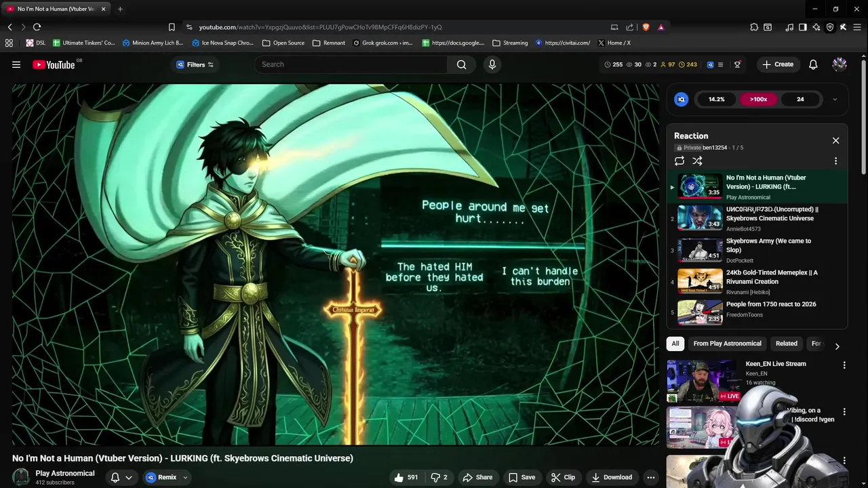This screenshot has width=868, height=488.
Task: Play People from 1750 react to 2026
Action: [x=757, y=312]
